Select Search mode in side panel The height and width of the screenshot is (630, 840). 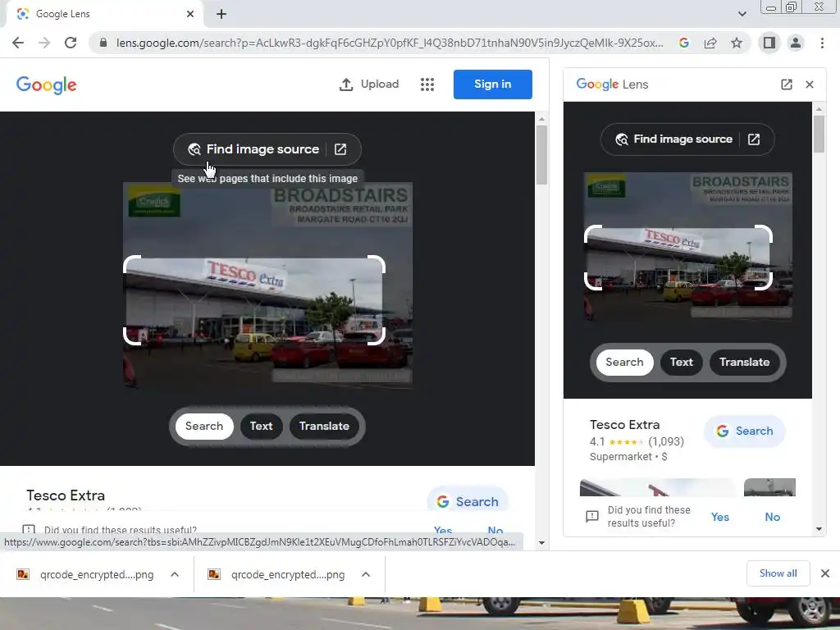coord(624,362)
